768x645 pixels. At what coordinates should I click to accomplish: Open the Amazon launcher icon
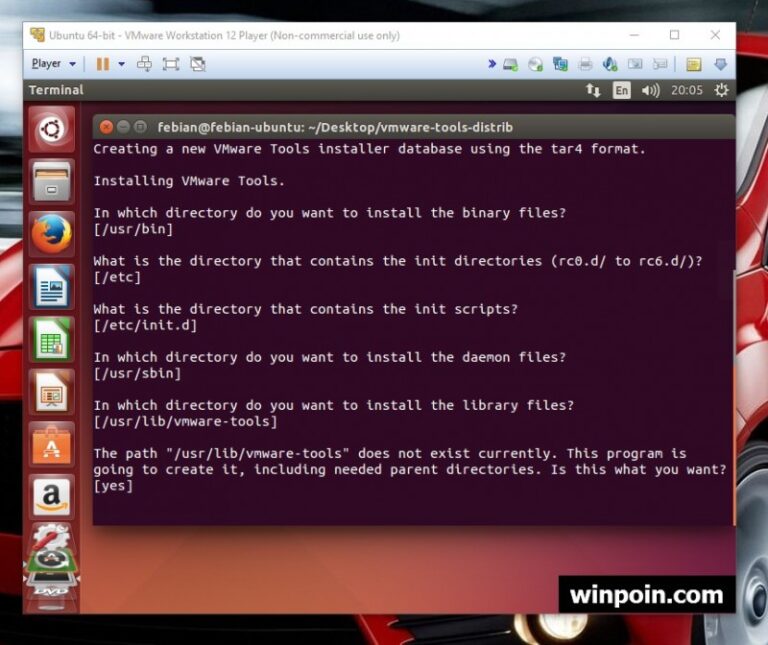point(51,497)
